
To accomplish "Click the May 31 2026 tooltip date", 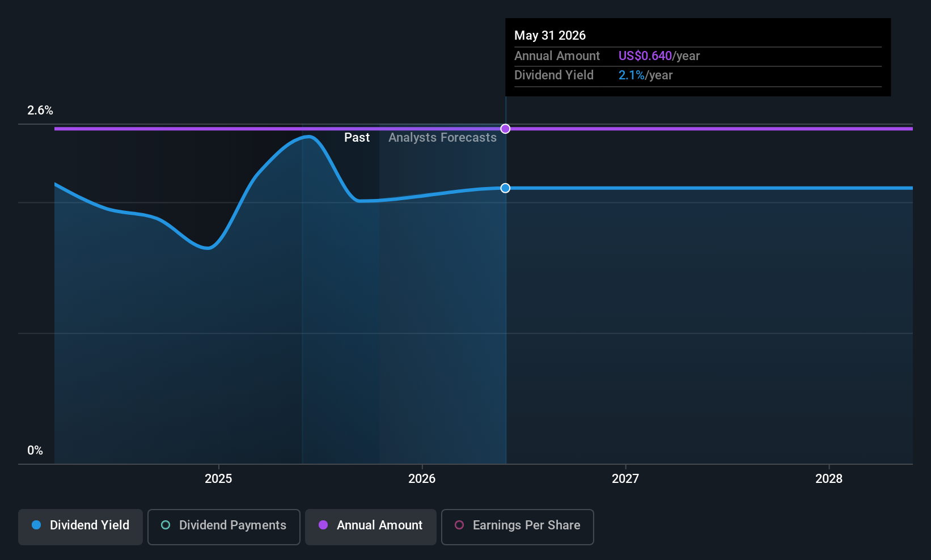I will (x=550, y=36).
